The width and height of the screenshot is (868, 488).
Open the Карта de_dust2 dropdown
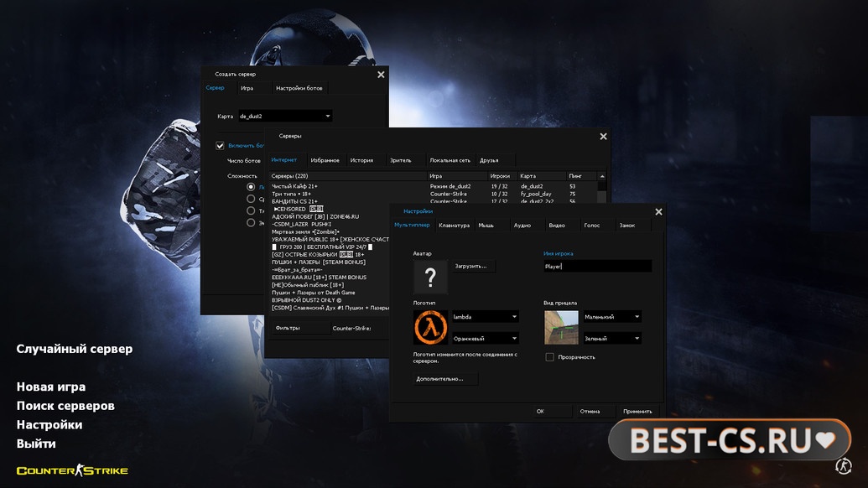[285, 117]
